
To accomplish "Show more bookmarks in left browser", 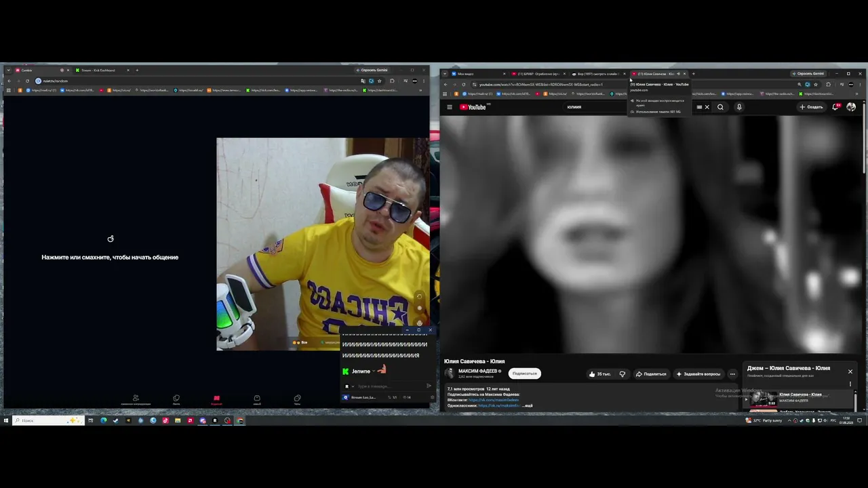I will [420, 90].
